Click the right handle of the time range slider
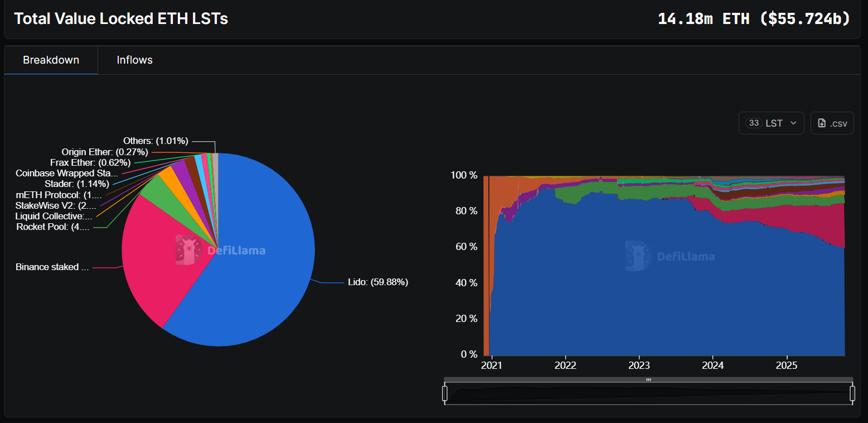 point(852,394)
